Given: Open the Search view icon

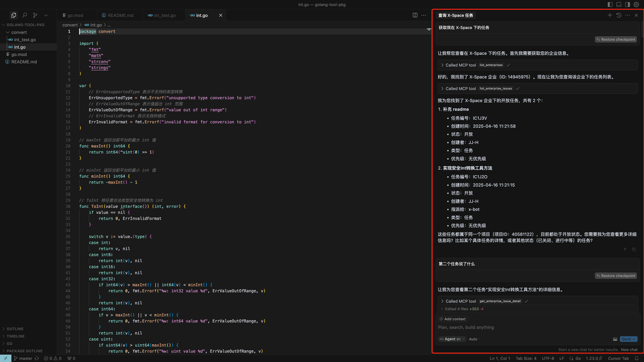Looking at the screenshot, I should 25,16.
